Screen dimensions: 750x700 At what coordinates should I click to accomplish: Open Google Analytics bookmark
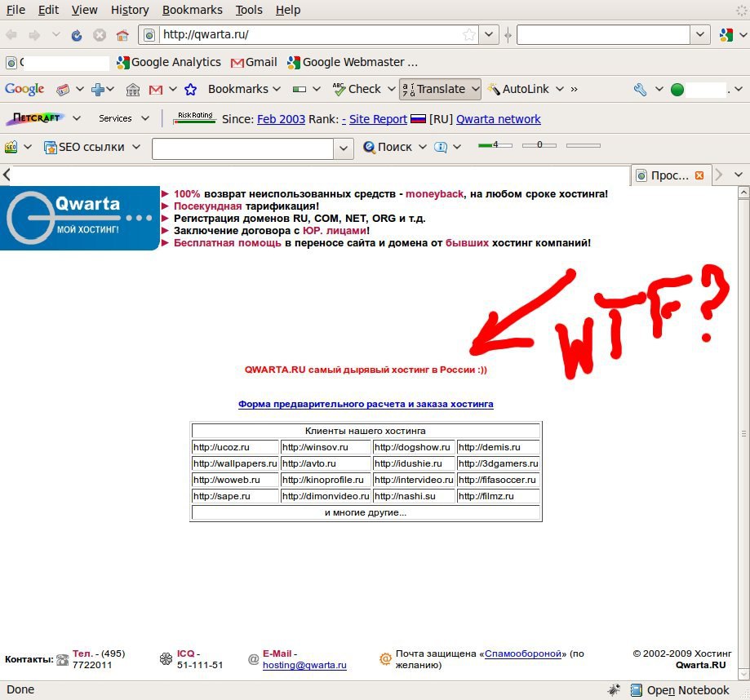coord(169,62)
